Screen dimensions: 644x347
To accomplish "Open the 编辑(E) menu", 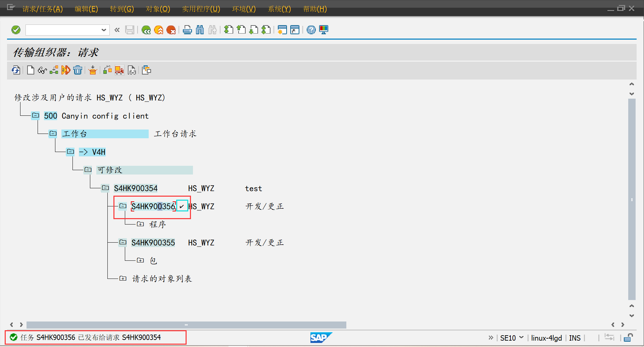I will coord(86,9).
